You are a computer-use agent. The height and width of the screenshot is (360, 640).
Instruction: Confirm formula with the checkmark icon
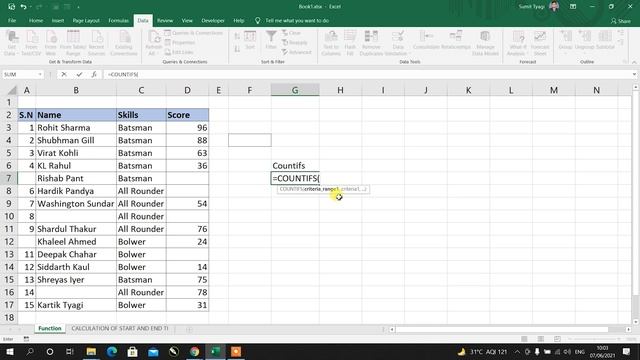(x=79, y=74)
